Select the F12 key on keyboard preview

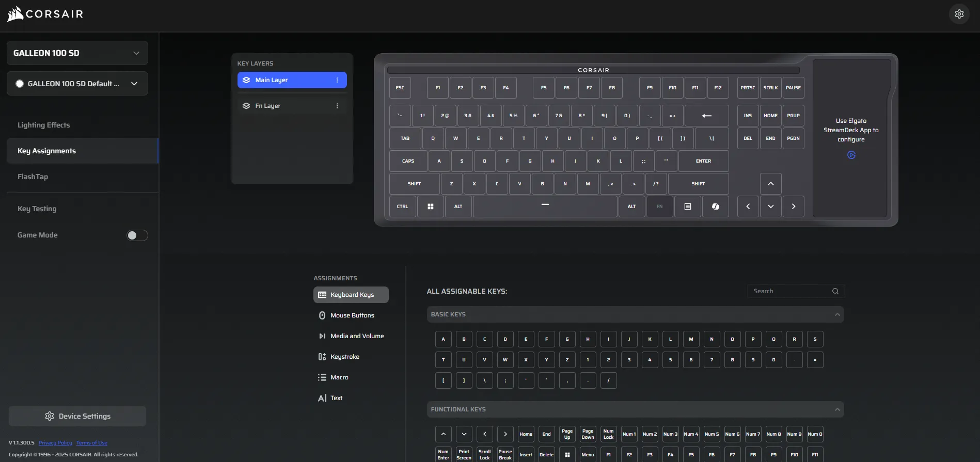pos(718,88)
